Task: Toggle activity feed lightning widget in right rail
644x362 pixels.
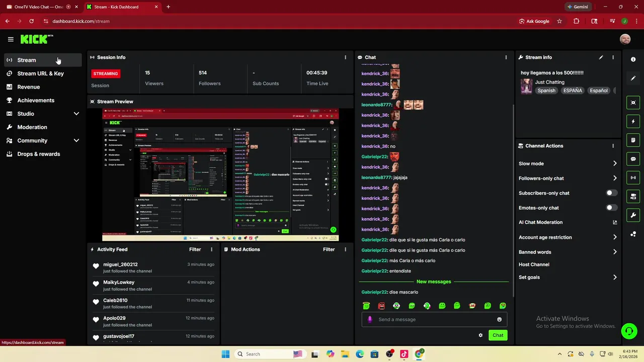Action: (x=633, y=121)
